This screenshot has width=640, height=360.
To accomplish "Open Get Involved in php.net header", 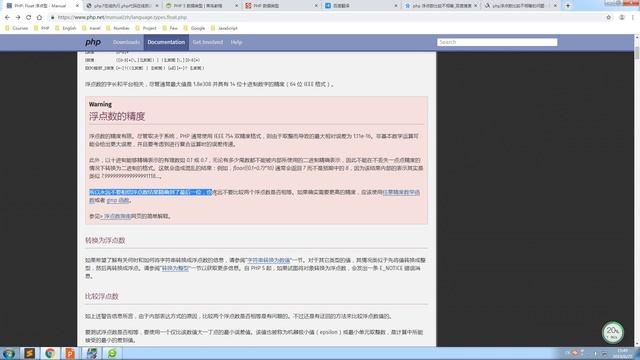I will tap(208, 42).
